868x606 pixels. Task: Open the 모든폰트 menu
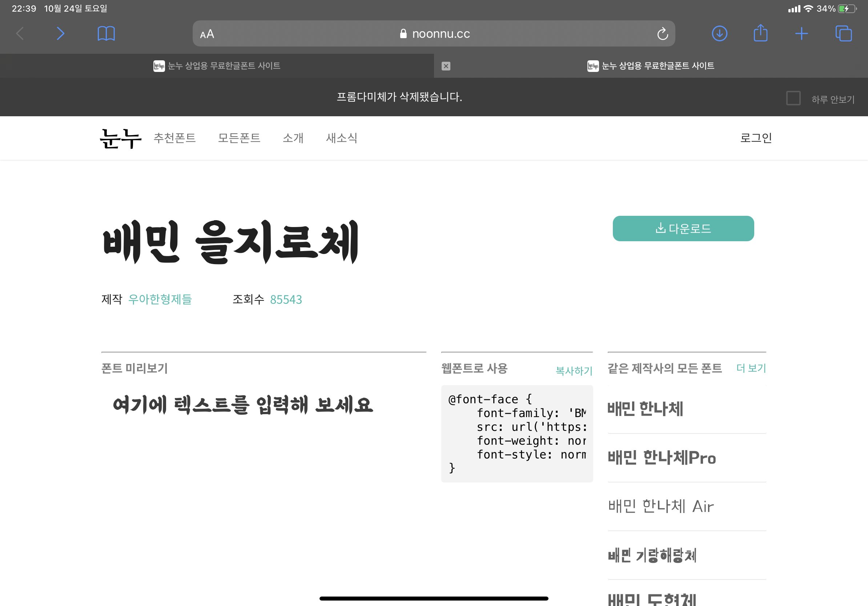pos(239,138)
